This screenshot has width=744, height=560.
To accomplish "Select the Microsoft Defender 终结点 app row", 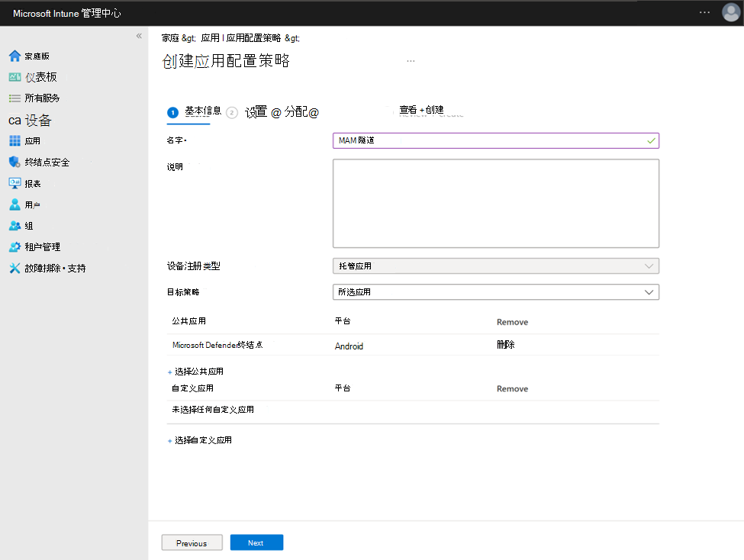I will (x=413, y=345).
